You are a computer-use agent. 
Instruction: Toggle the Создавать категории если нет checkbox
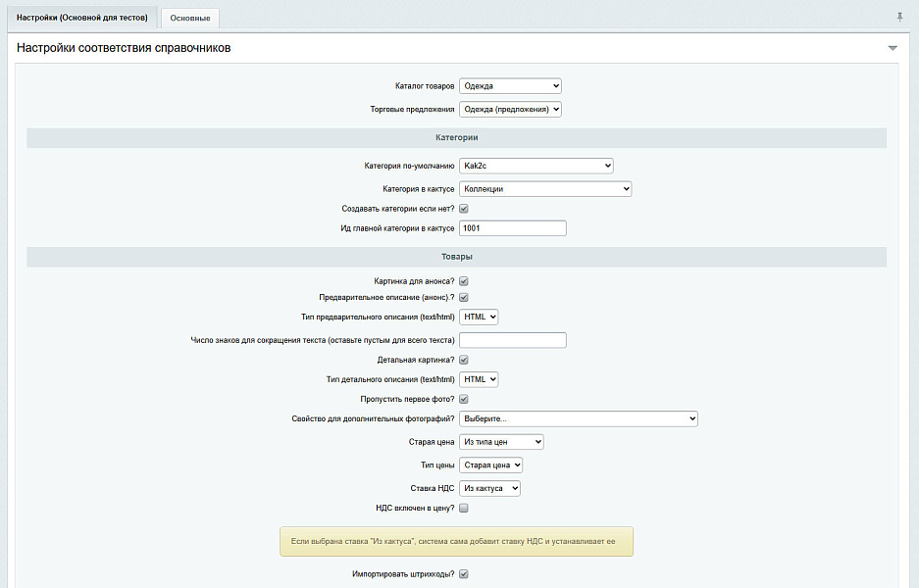464,209
